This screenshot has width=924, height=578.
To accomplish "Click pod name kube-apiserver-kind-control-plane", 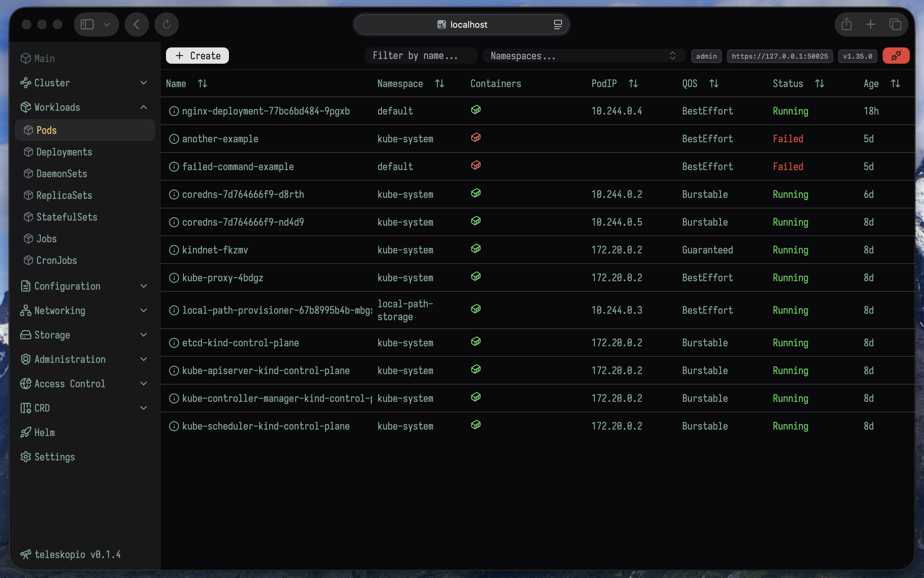I will (266, 371).
